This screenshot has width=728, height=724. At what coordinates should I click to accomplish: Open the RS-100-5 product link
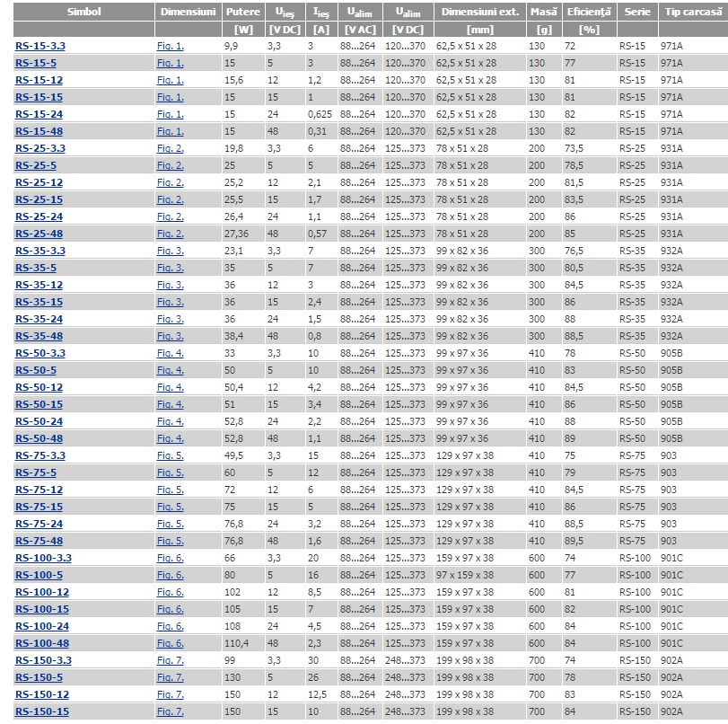(x=39, y=575)
